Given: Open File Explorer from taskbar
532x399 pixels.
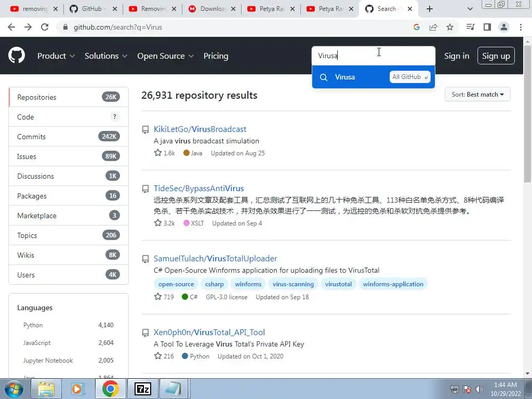Looking at the screenshot, I should tap(46, 389).
